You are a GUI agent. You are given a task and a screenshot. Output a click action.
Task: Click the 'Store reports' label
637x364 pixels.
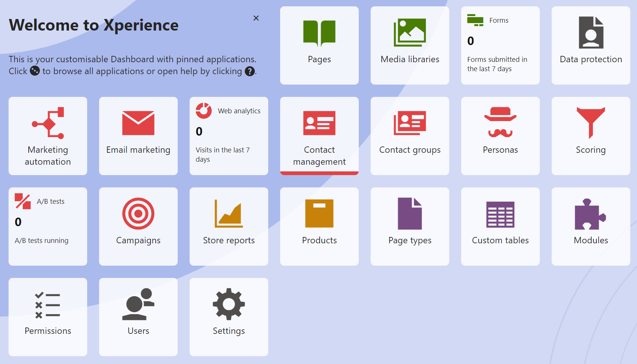[x=229, y=241]
